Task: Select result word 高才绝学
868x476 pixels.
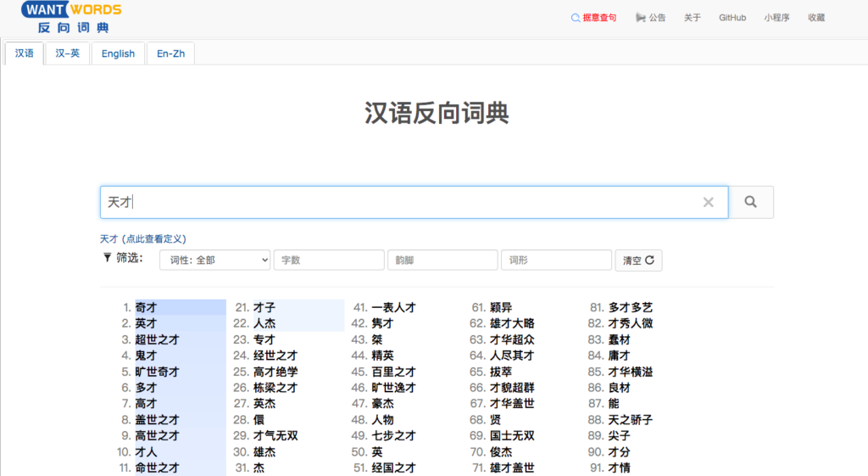Action: click(x=275, y=372)
